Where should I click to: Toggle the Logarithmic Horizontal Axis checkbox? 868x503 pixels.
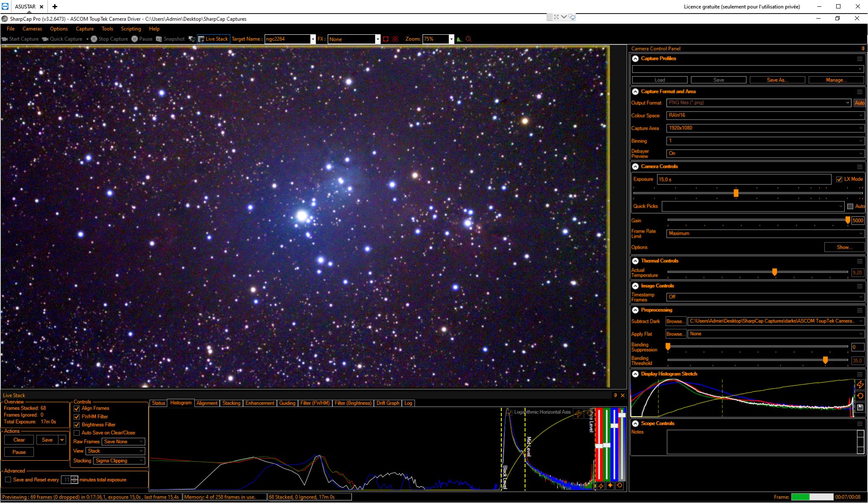509,412
